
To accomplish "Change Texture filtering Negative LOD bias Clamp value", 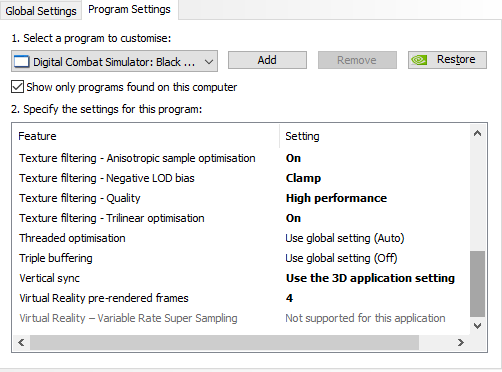I will click(x=303, y=178).
